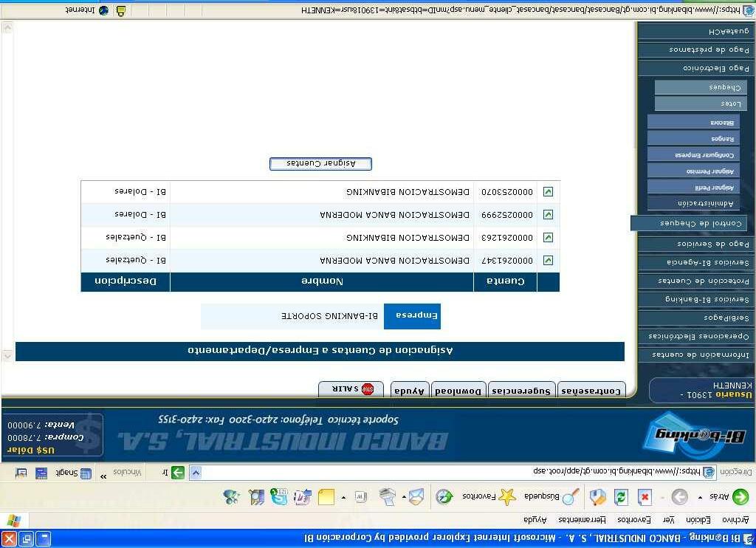Screen dimensions: 756x548
Task: Open Pago de préstamos sidebar item
Action: (695, 49)
